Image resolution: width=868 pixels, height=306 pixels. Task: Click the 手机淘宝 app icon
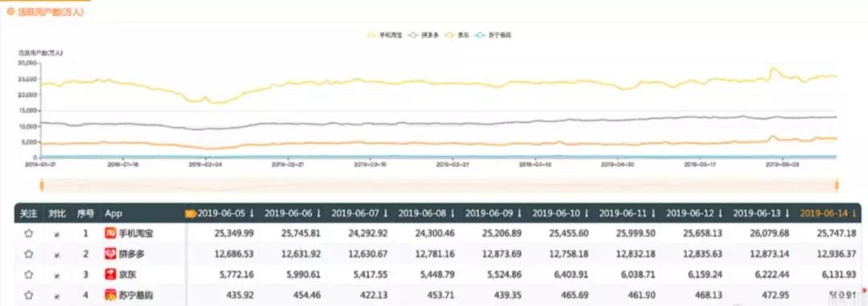(110, 233)
